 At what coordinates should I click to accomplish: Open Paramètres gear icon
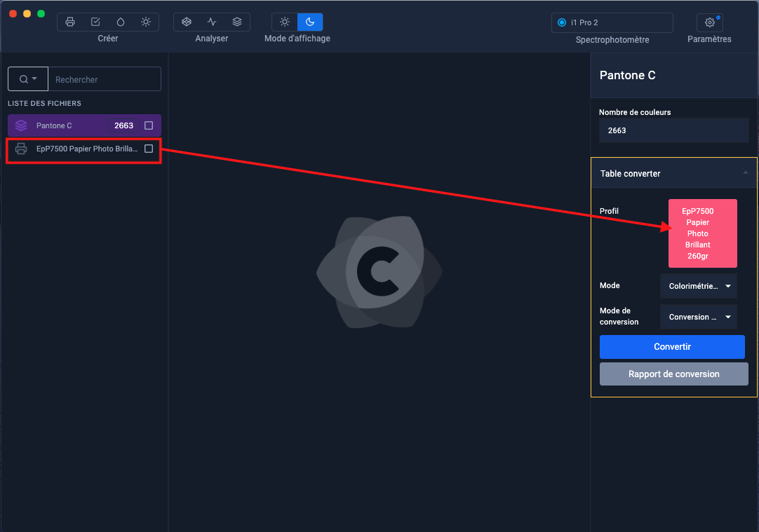[x=710, y=22]
